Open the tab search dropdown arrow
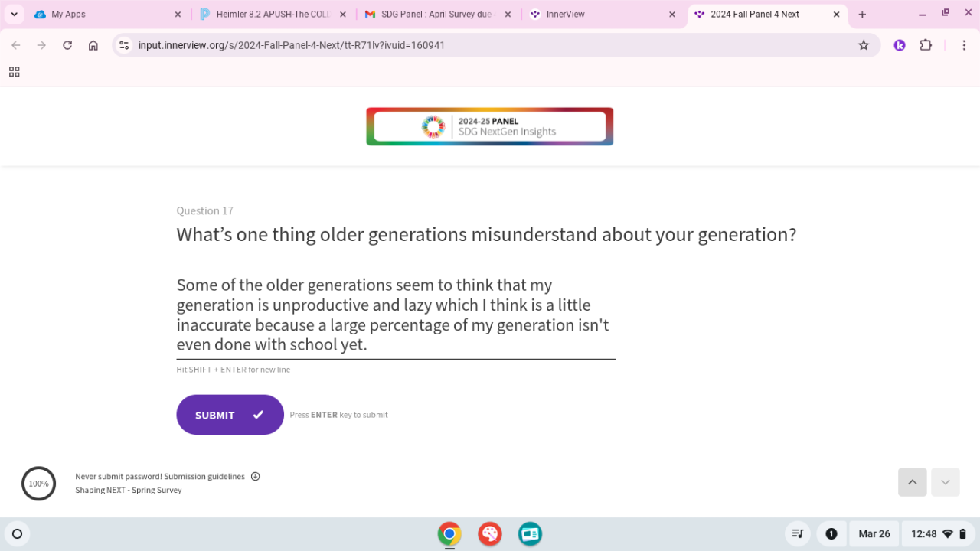 pyautogui.click(x=15, y=15)
